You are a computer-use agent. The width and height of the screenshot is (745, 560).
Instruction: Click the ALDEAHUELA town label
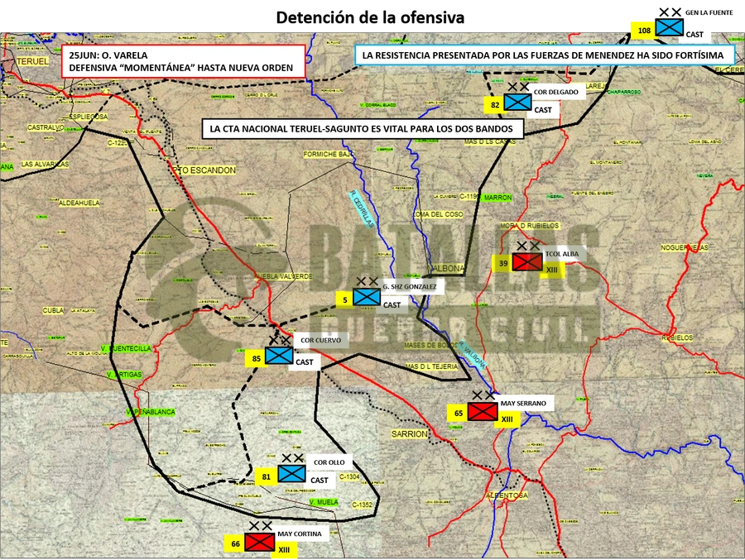click(79, 203)
